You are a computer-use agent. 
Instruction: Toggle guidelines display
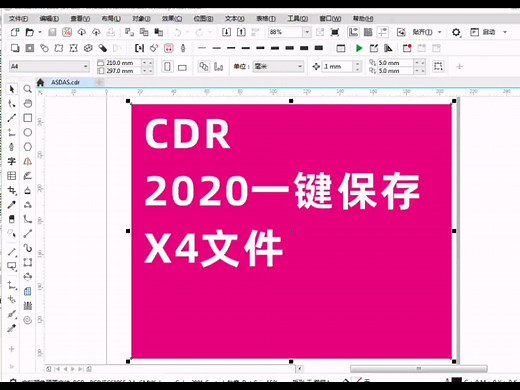383,32
